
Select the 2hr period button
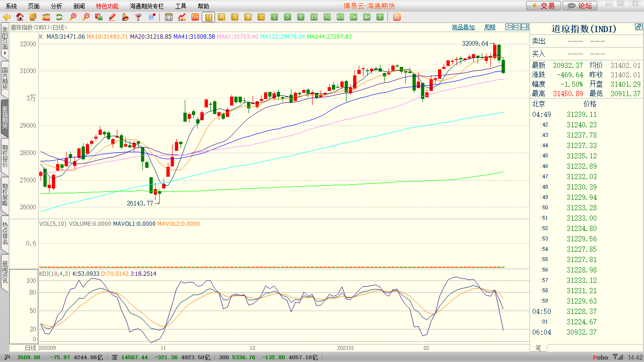354,17
